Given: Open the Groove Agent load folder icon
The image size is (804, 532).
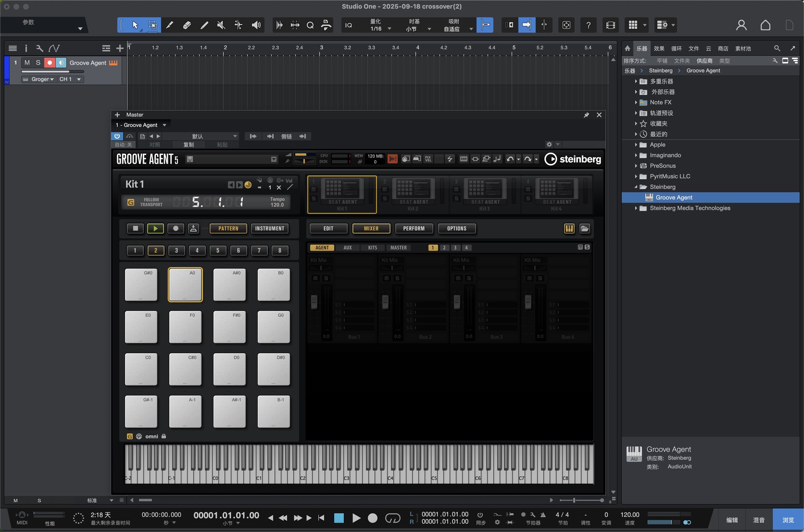Looking at the screenshot, I should click(x=585, y=229).
